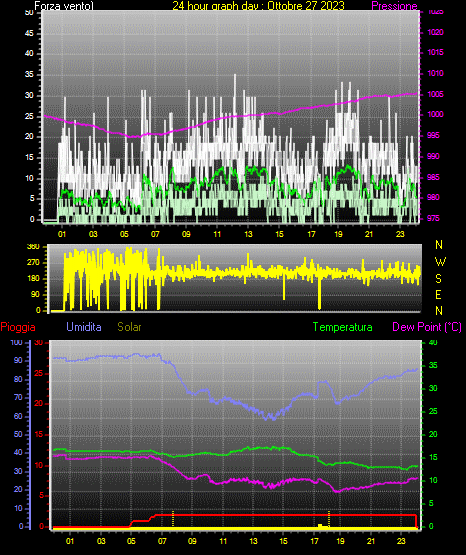Select the Pioggia legend label

pos(18,327)
